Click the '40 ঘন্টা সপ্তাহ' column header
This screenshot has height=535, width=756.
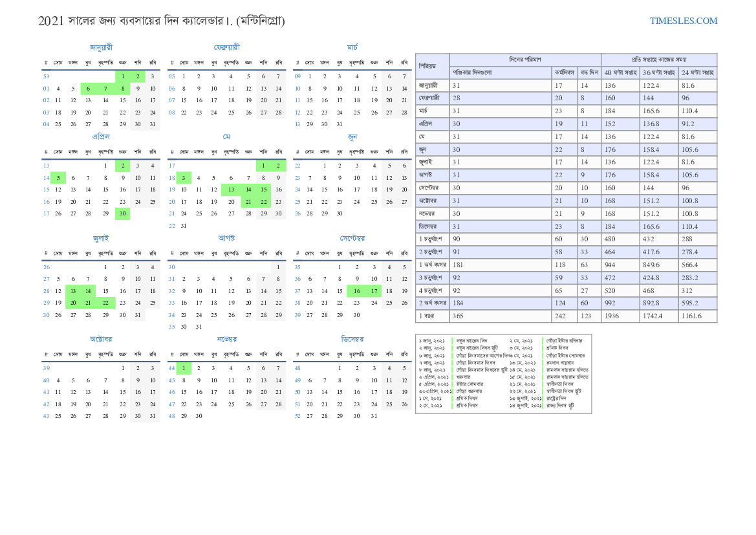[620, 72]
